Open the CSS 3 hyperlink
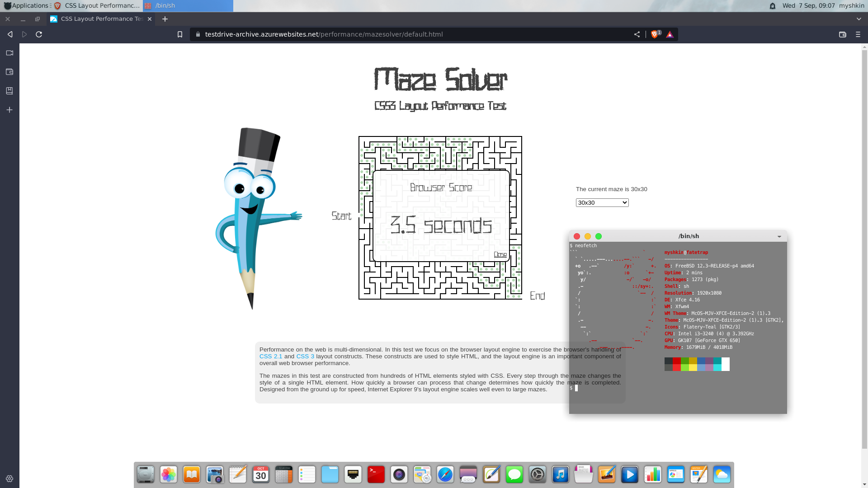Viewport: 868px width, 488px height. [x=305, y=357]
